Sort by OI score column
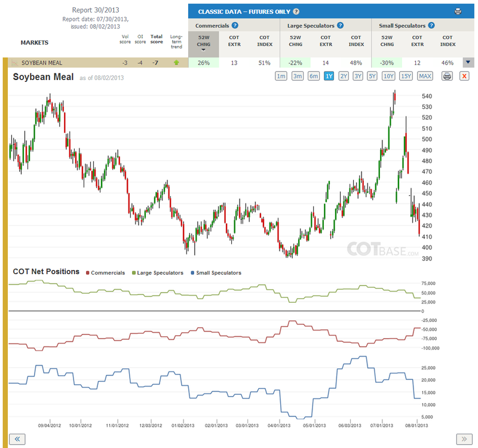The image size is (478, 448). [140, 39]
